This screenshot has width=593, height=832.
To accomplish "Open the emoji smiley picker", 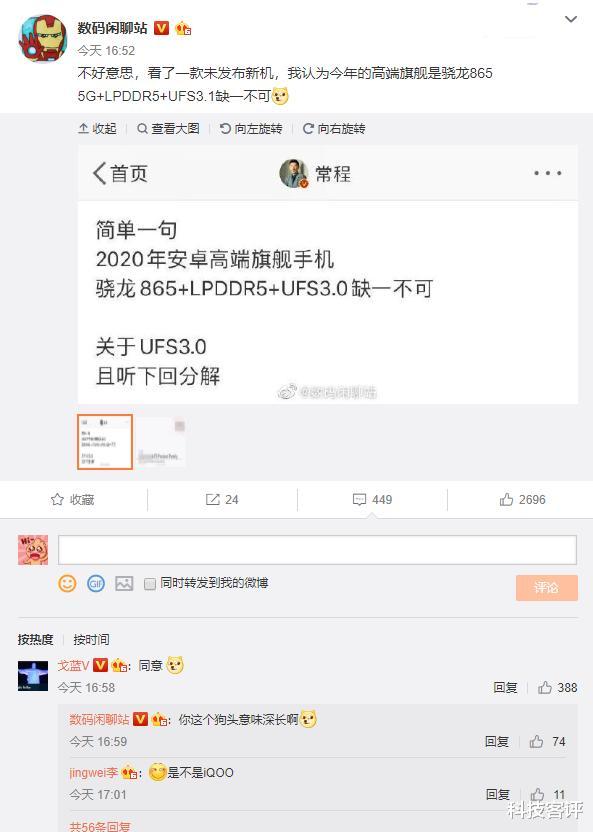I will pos(67,584).
